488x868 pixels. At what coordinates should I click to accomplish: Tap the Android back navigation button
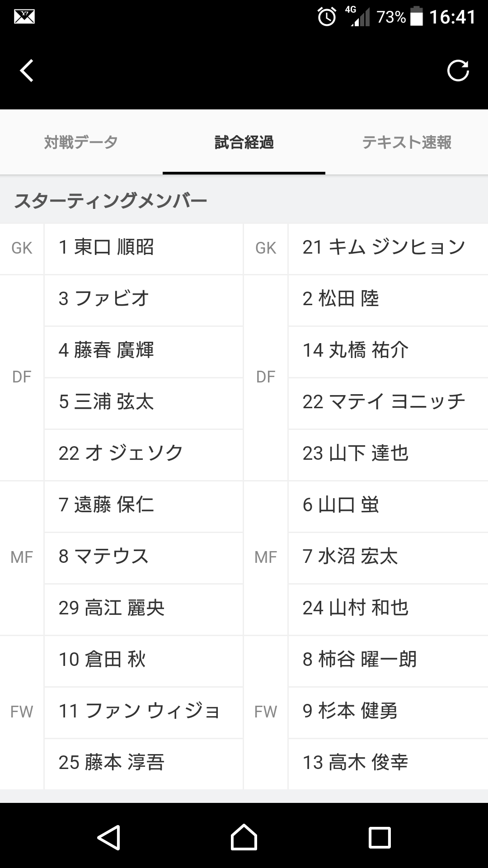(x=108, y=838)
